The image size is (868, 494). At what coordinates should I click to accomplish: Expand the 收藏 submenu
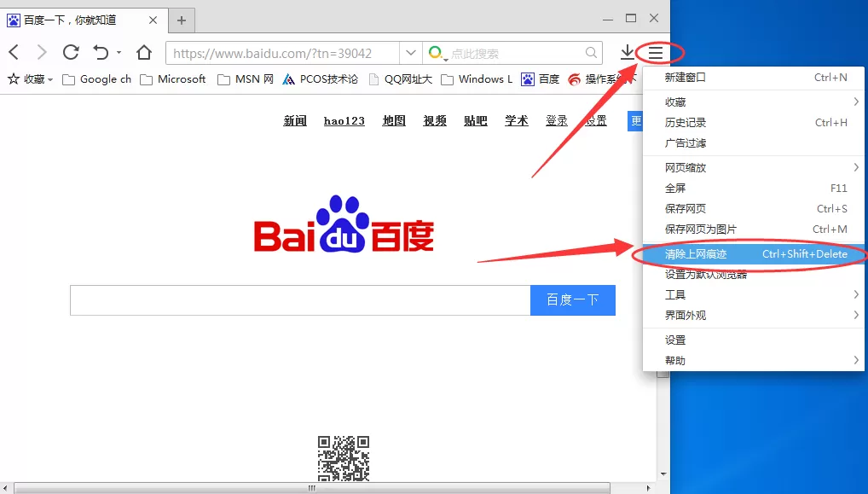tap(754, 102)
